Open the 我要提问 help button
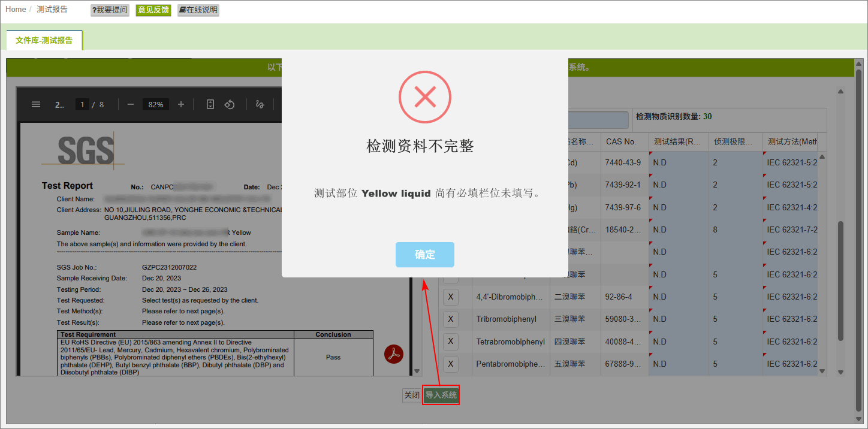 [110, 10]
